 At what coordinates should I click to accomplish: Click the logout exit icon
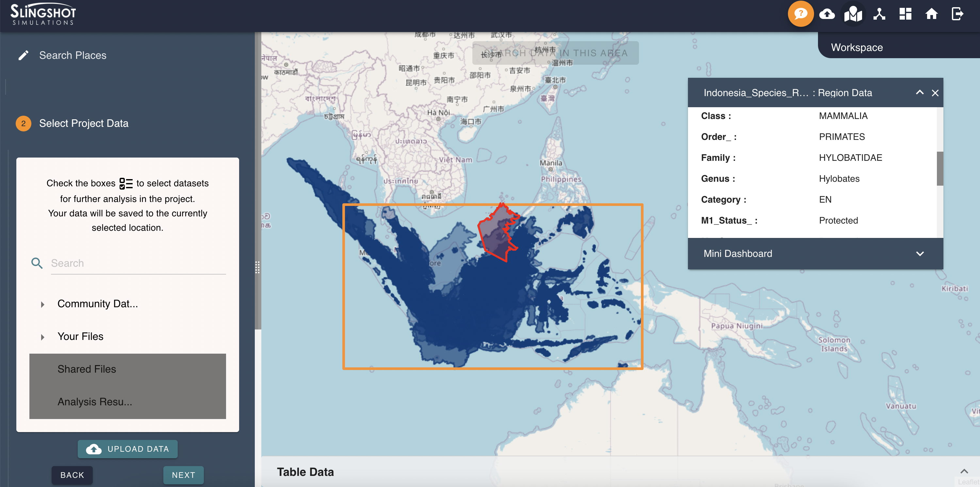(x=957, y=14)
